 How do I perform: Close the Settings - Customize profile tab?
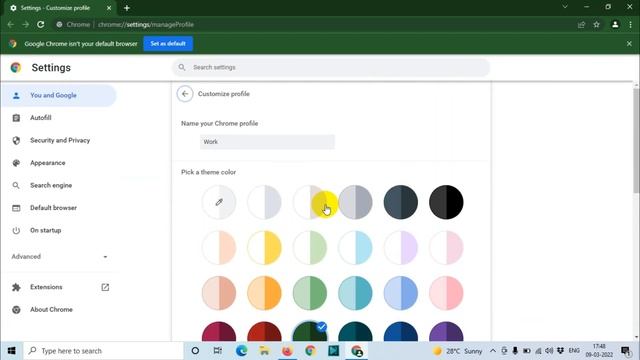[x=109, y=8]
